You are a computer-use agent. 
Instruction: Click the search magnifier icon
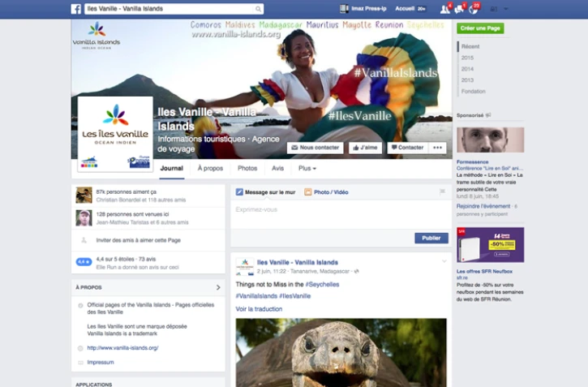click(x=259, y=9)
